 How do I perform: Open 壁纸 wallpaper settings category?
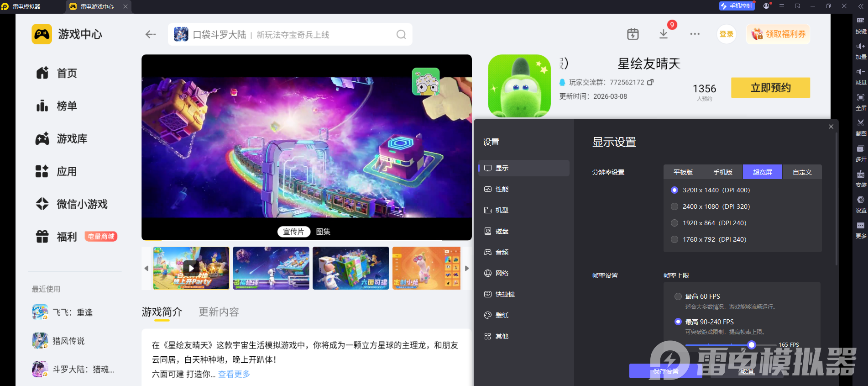tap(524, 315)
